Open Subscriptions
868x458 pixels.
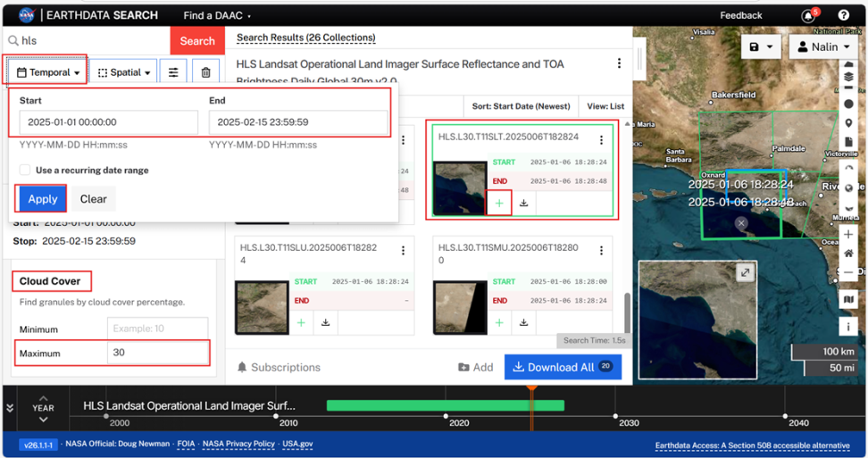(x=279, y=367)
